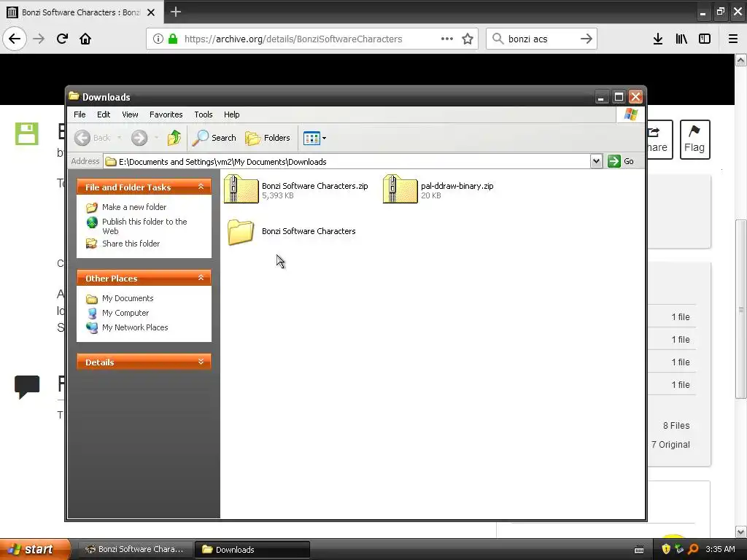Viewport: 747px width, 560px height.
Task: Click the speech bubble reviews icon
Action: click(27, 386)
